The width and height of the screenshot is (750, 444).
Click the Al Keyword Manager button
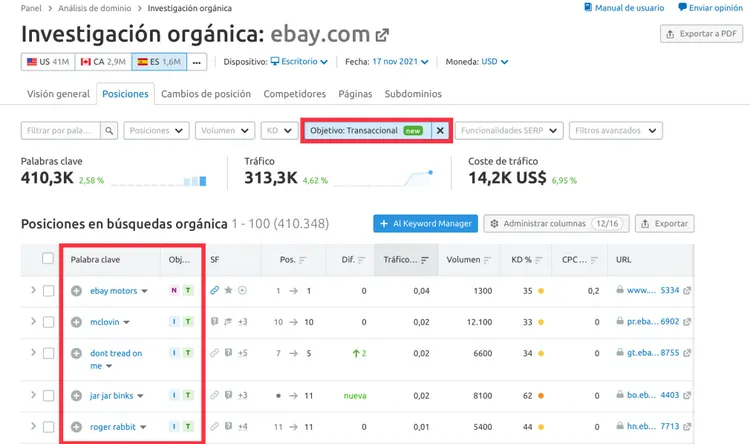point(425,223)
